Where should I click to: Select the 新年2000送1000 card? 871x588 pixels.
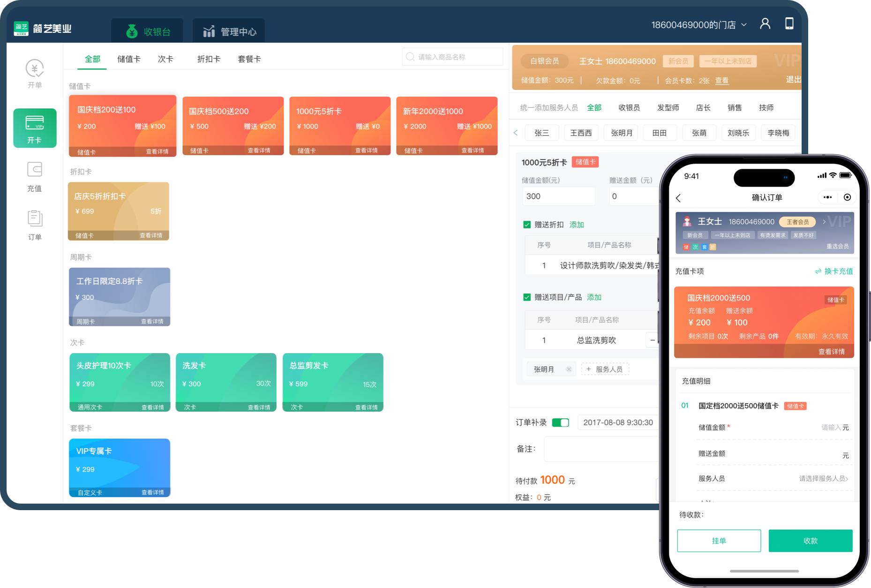pos(447,126)
